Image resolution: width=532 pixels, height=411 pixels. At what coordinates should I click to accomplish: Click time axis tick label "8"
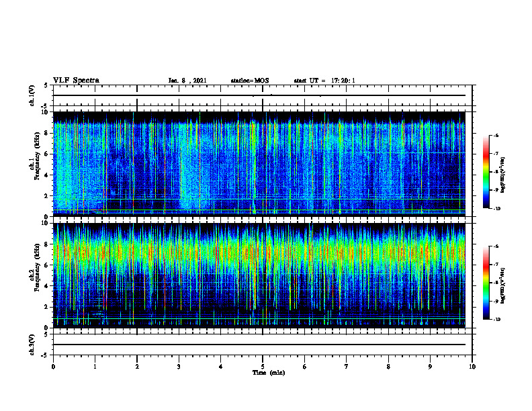pos(388,367)
